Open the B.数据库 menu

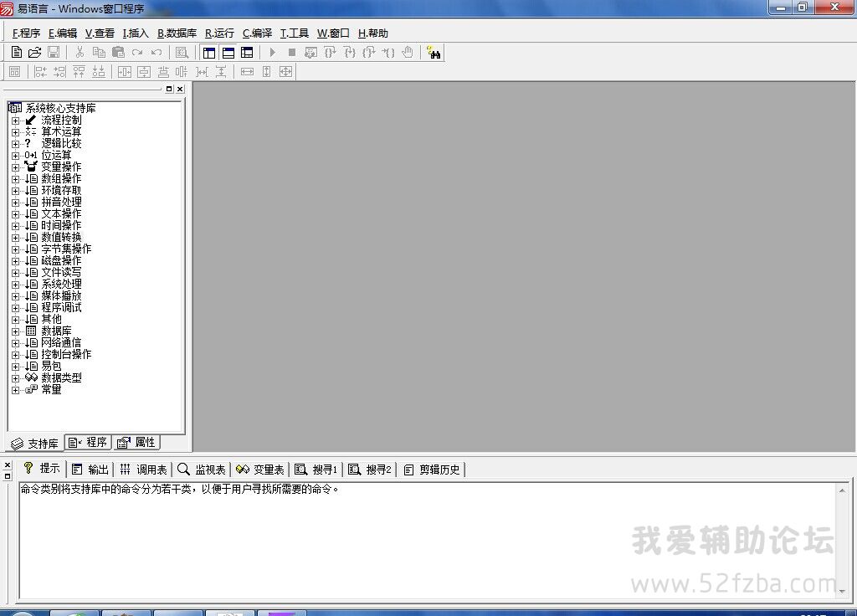point(177,33)
